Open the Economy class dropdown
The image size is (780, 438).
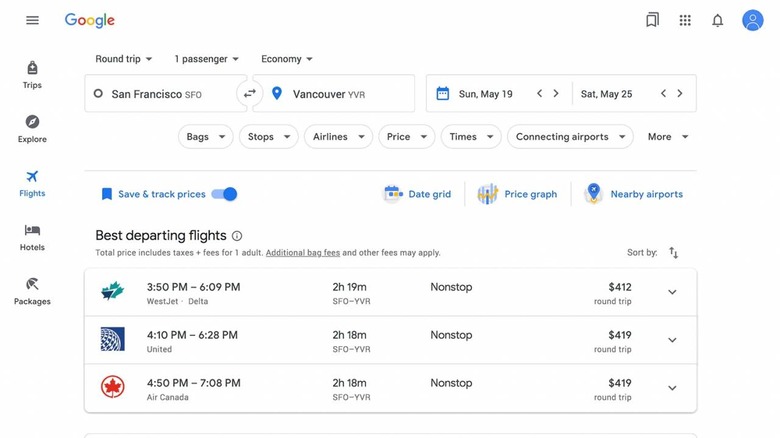click(287, 59)
